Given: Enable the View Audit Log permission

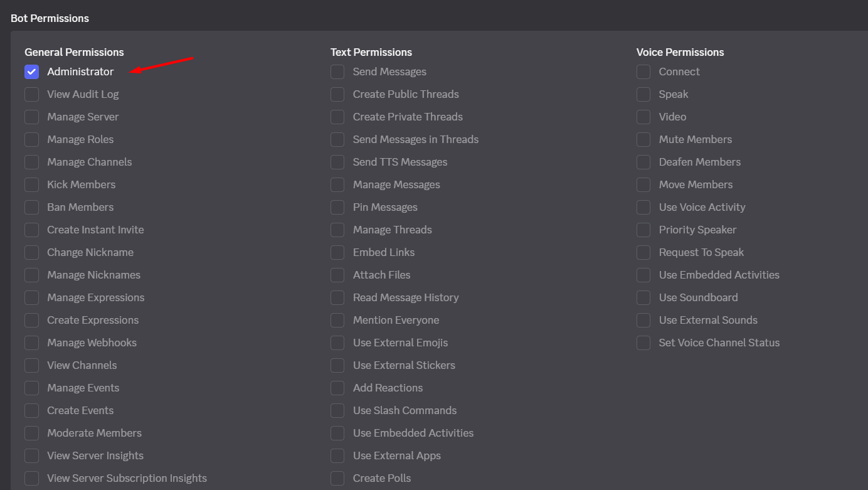Looking at the screenshot, I should (x=32, y=94).
